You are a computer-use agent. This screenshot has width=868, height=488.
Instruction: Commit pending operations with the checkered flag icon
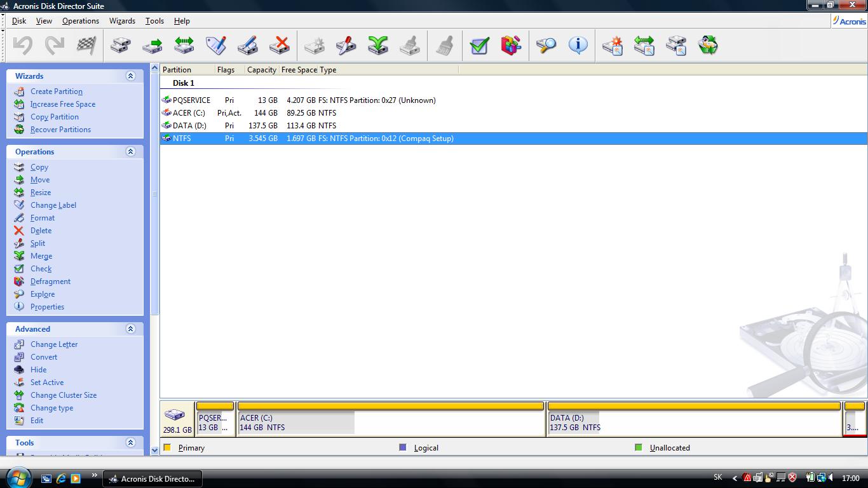click(x=86, y=45)
